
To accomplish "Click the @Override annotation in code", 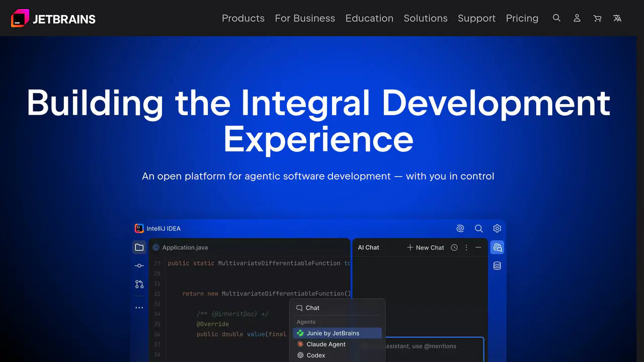I will 213,324.
